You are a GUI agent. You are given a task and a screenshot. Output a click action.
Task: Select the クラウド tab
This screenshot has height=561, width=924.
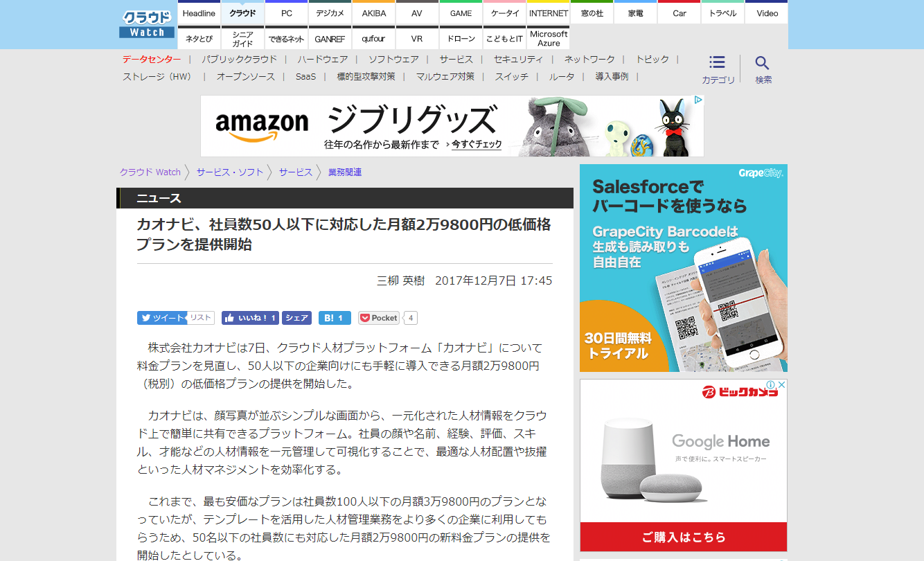tap(242, 13)
